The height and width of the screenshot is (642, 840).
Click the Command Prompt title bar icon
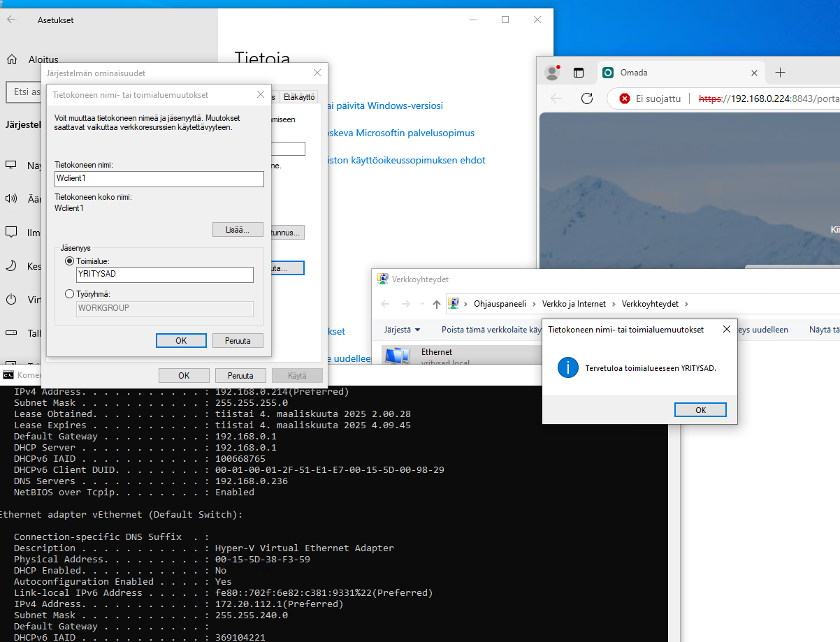coord(8,375)
